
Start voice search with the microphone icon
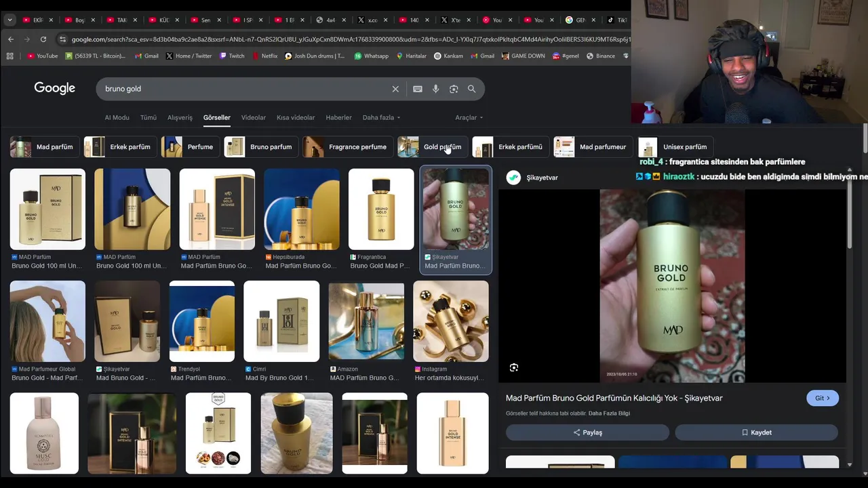tap(435, 89)
